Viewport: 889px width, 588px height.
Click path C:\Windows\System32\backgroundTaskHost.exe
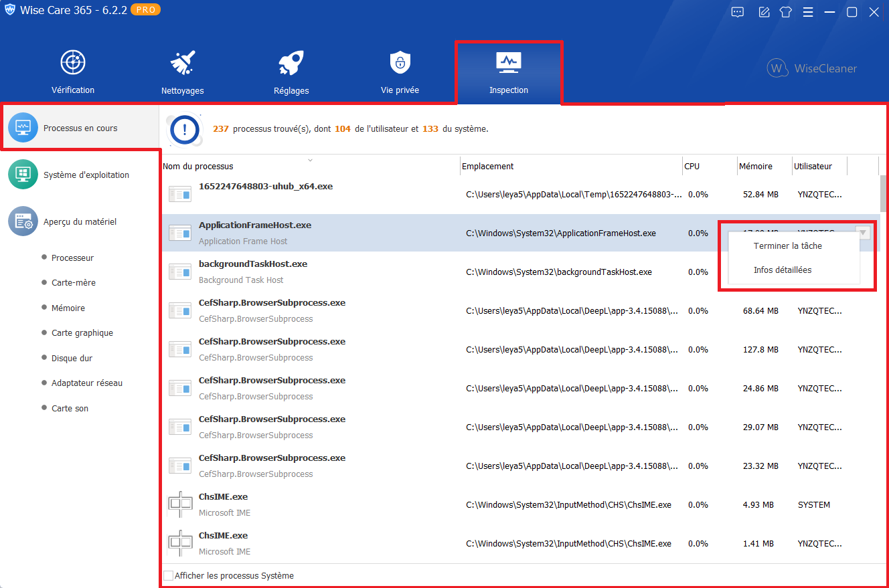pyautogui.click(x=559, y=272)
